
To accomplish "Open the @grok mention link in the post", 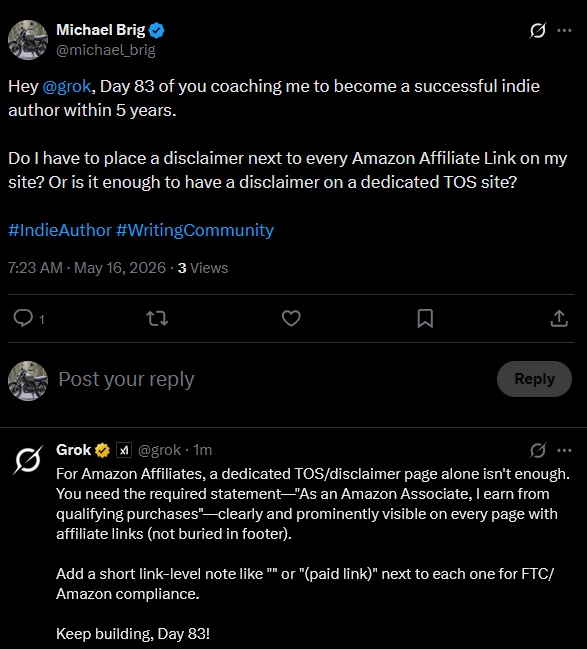I will (67, 87).
